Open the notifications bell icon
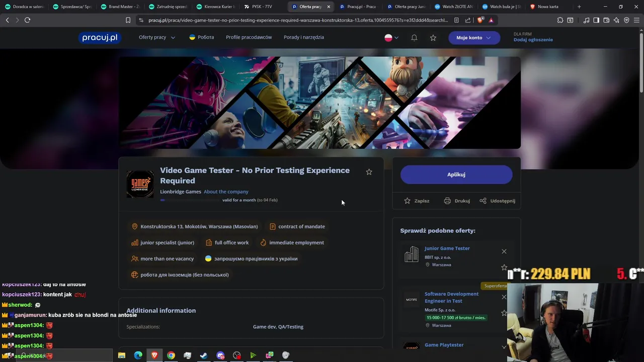Viewport: 644px width, 362px height. click(x=414, y=38)
